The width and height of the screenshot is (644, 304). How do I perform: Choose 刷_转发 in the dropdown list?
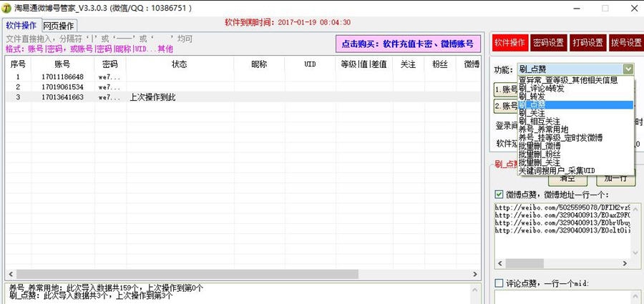pos(576,97)
